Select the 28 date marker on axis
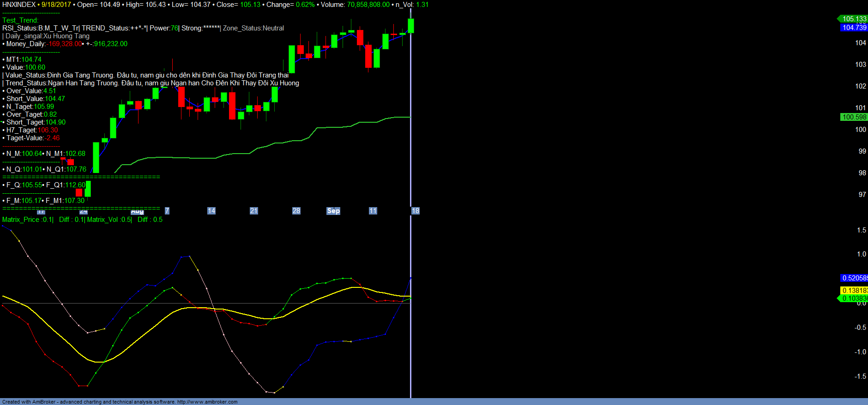The height and width of the screenshot is (405, 868). click(296, 211)
